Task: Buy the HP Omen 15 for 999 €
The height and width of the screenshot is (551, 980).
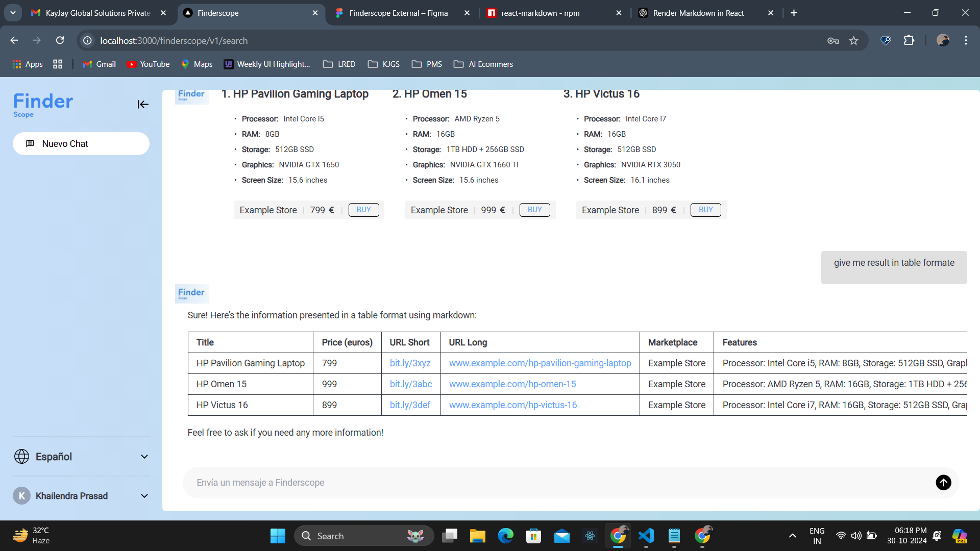Action: coord(534,210)
